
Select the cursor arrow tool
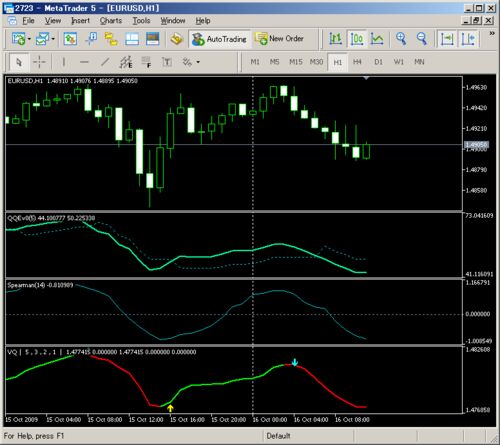pyautogui.click(x=19, y=62)
